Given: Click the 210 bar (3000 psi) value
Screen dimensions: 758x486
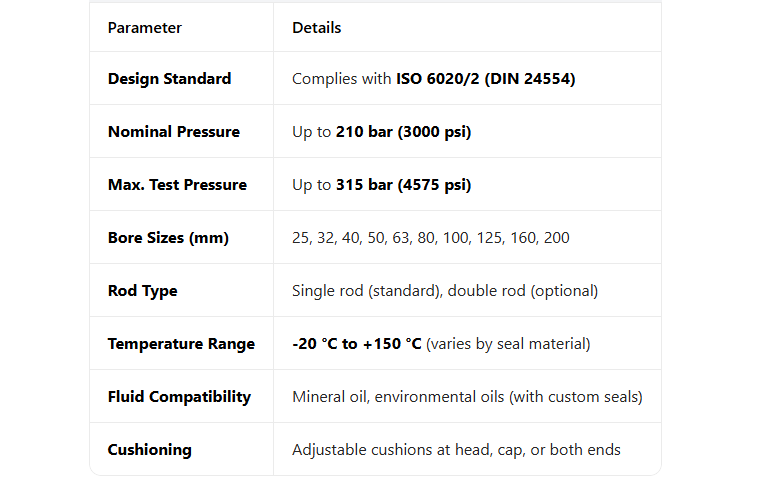Looking at the screenshot, I should click(403, 132).
